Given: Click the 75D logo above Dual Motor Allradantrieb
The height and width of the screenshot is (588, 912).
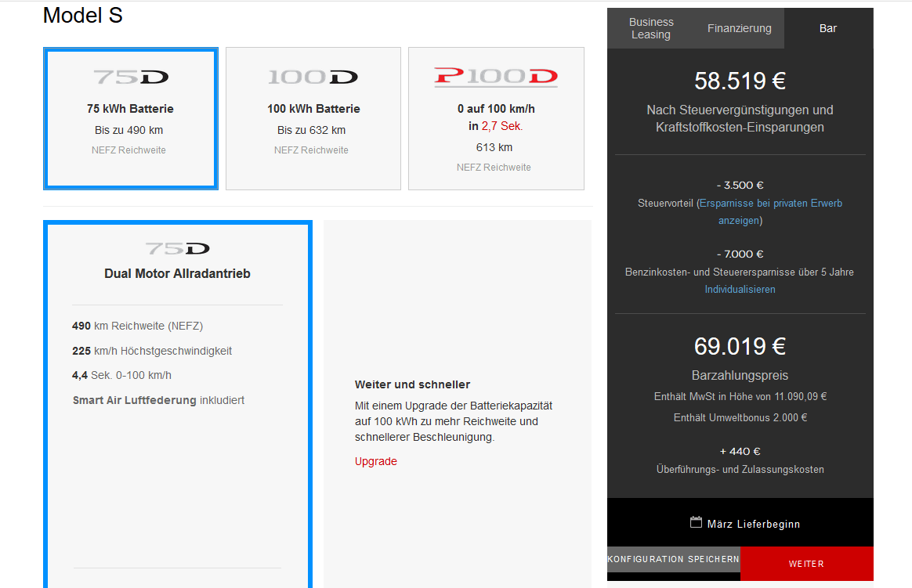Looking at the screenshot, I should click(177, 249).
